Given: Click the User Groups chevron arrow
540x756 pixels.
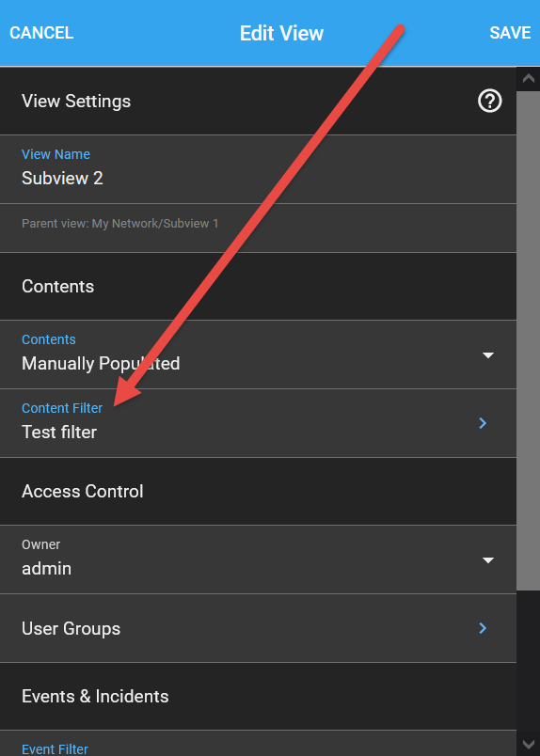Looking at the screenshot, I should pos(483,628).
